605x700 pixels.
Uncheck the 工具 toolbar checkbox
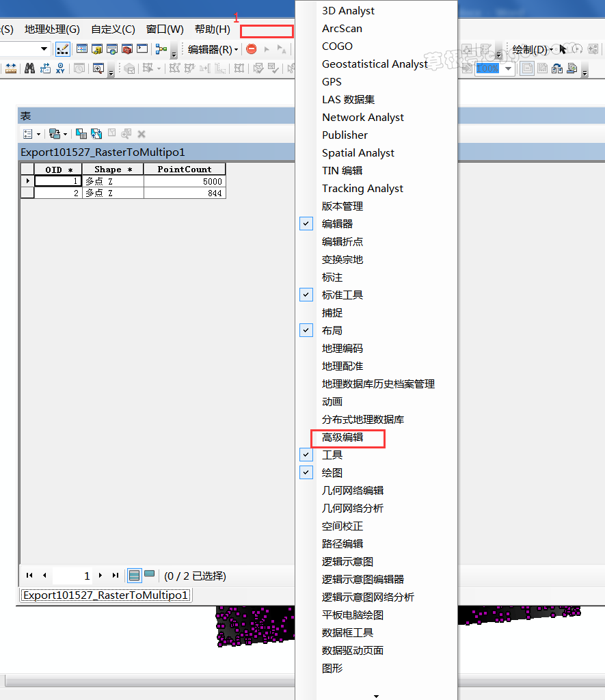[306, 455]
